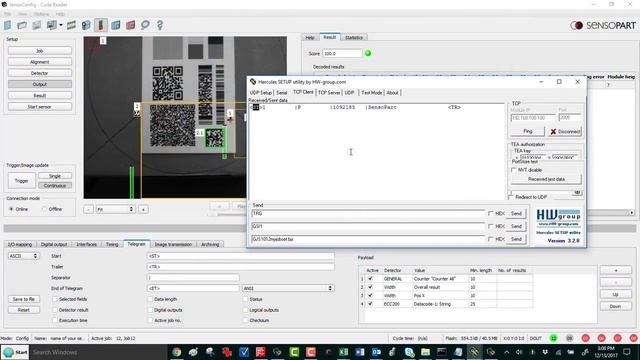The image size is (640, 360).
Task: Move payload row Up
Action: [616, 294]
